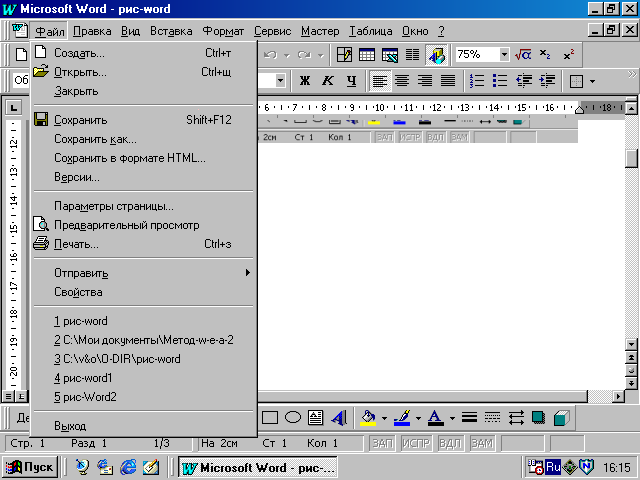
Task: Expand the Отправить submenu
Action: click(x=144, y=273)
